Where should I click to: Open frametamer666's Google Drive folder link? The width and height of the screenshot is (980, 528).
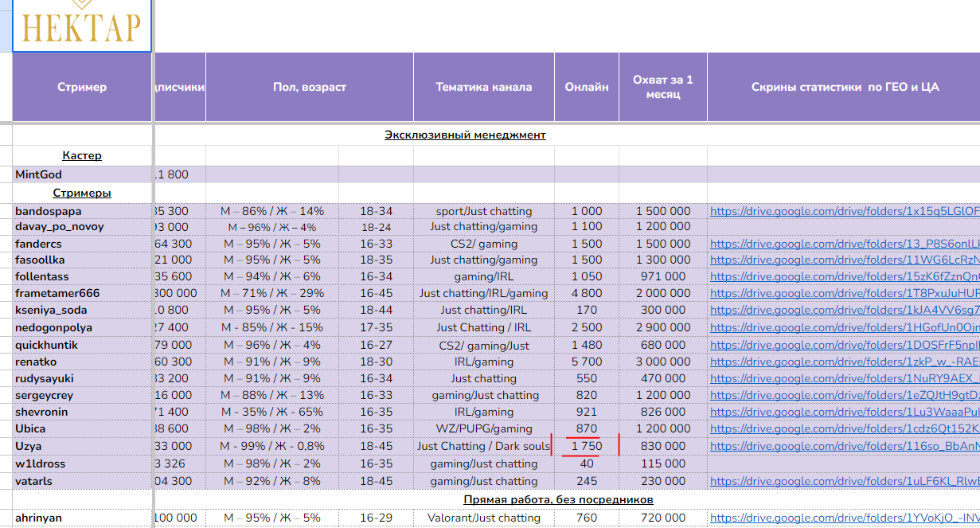[x=845, y=293]
